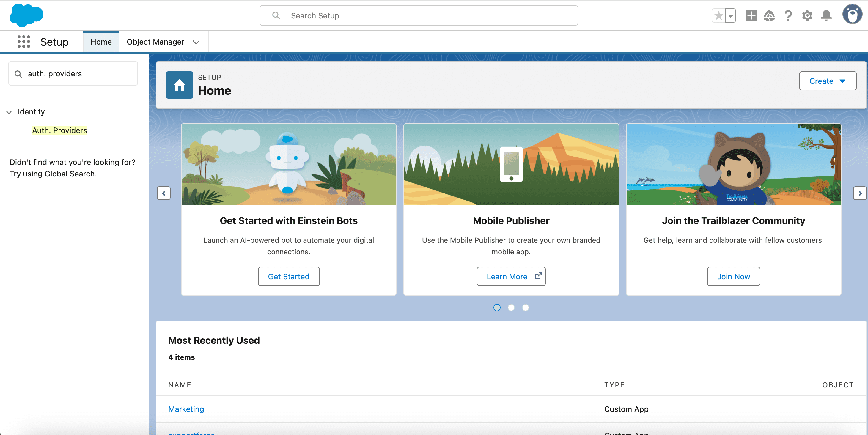The image size is (868, 435).
Task: Click the global create plus icon
Action: tap(751, 15)
